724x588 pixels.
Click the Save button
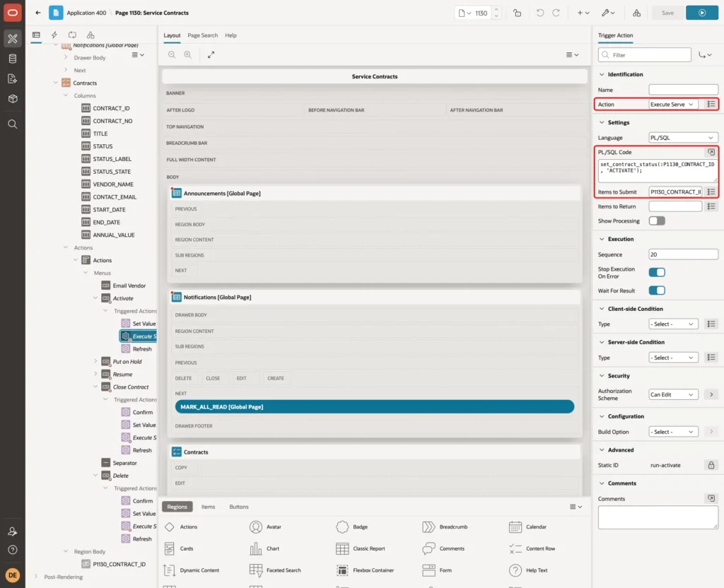[667, 13]
